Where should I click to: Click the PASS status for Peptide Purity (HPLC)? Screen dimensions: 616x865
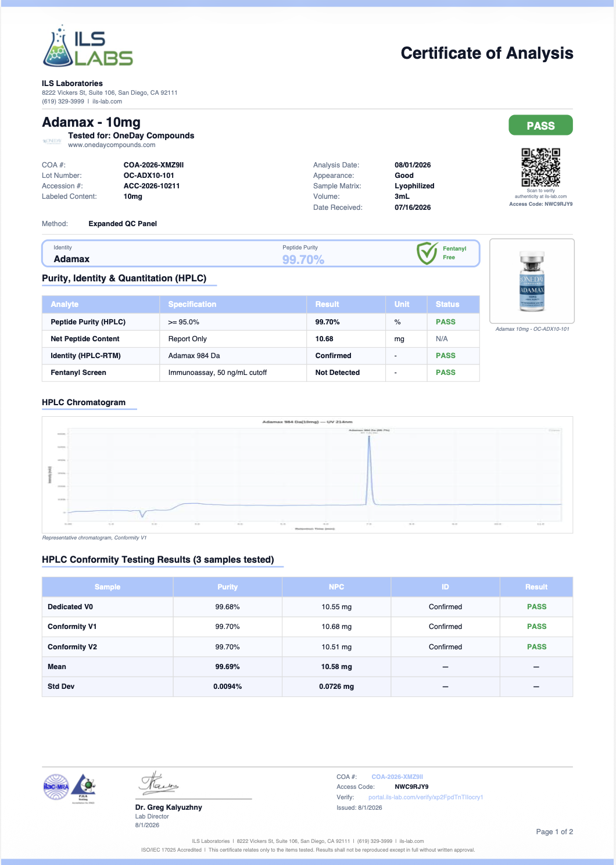click(x=446, y=322)
